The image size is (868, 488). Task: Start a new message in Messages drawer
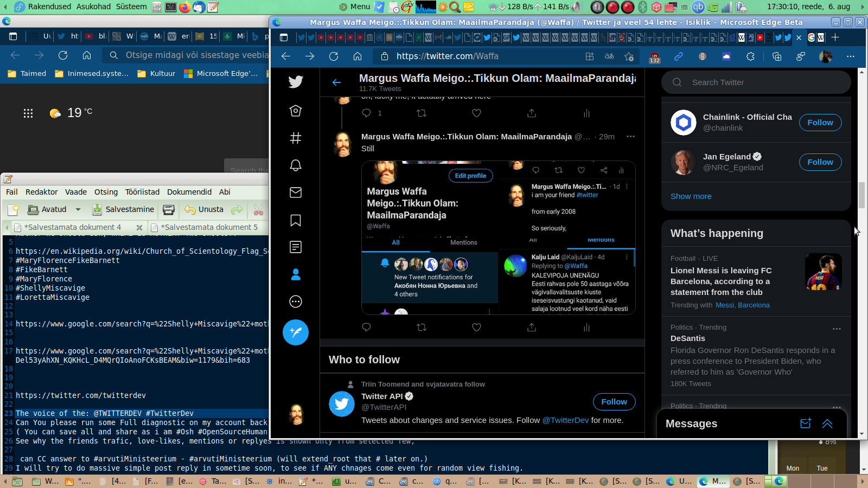click(x=806, y=423)
